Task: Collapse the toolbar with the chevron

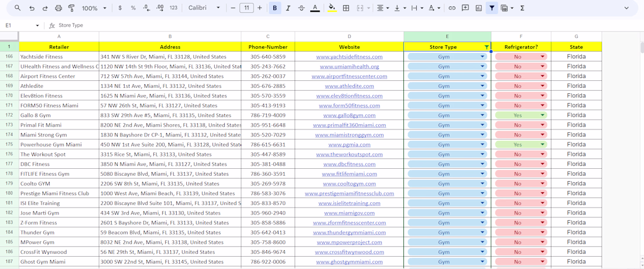Action: (626, 8)
